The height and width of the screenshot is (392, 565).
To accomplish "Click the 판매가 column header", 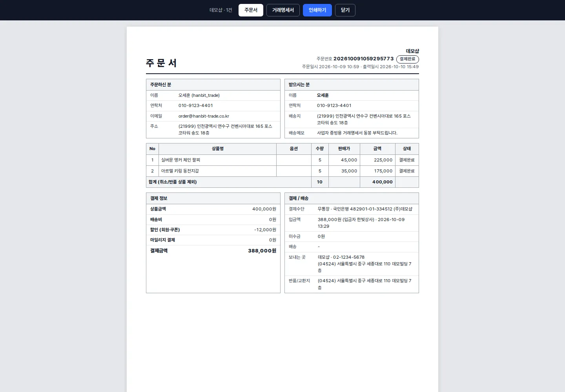I will click(344, 149).
